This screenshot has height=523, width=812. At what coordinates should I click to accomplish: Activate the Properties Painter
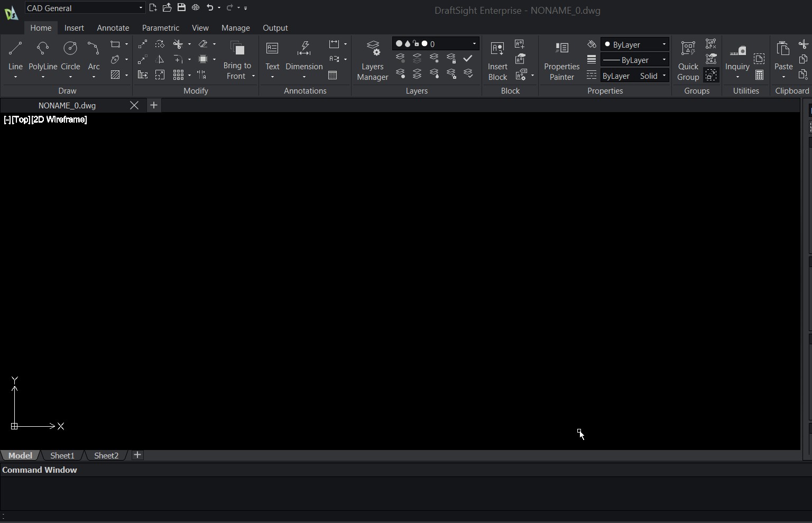561,60
